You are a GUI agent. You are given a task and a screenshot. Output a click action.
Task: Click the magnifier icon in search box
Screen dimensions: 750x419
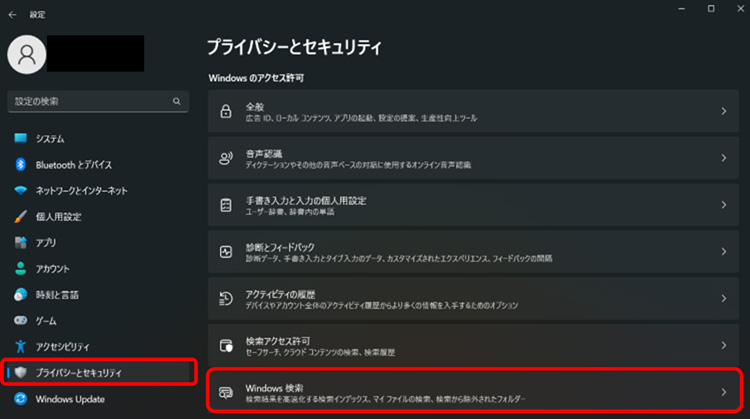pyautogui.click(x=176, y=101)
